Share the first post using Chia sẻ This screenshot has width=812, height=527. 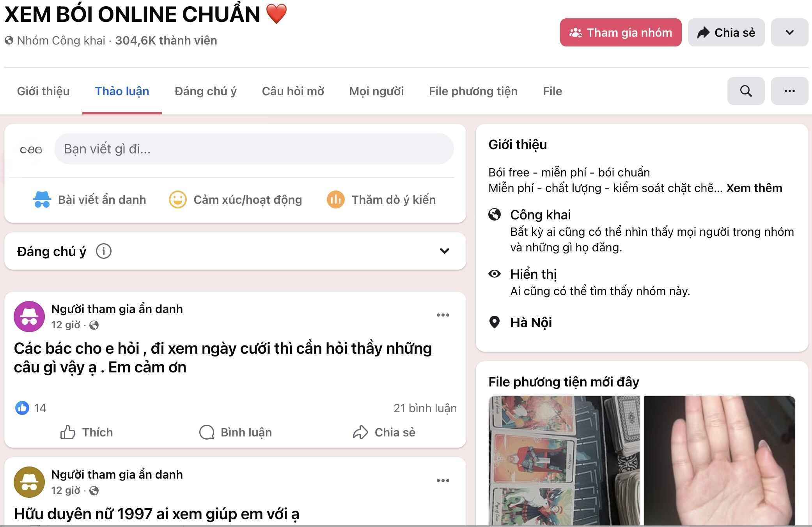[x=384, y=432]
